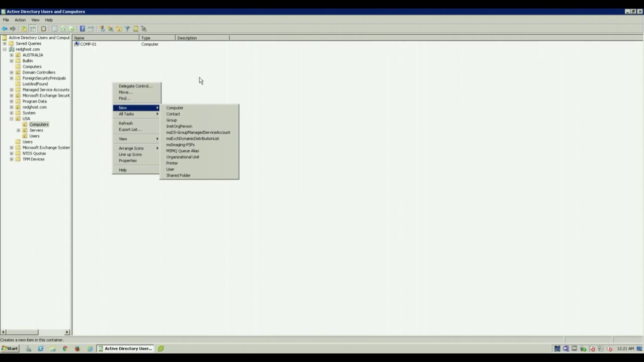Expand the AUSTRALIA organizational unit

(12, 55)
